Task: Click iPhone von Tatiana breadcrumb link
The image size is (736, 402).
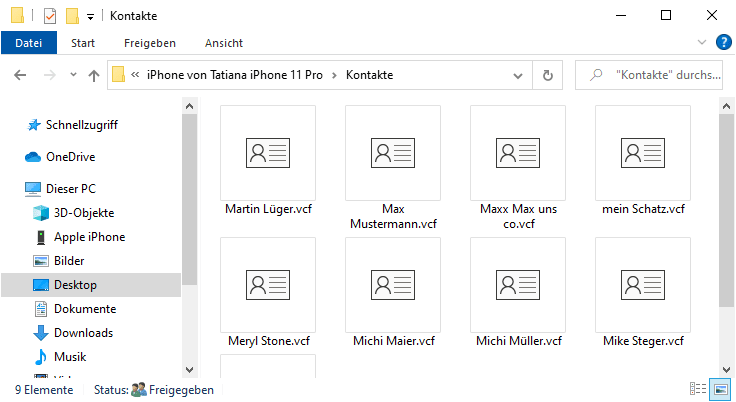Action: 238,75
